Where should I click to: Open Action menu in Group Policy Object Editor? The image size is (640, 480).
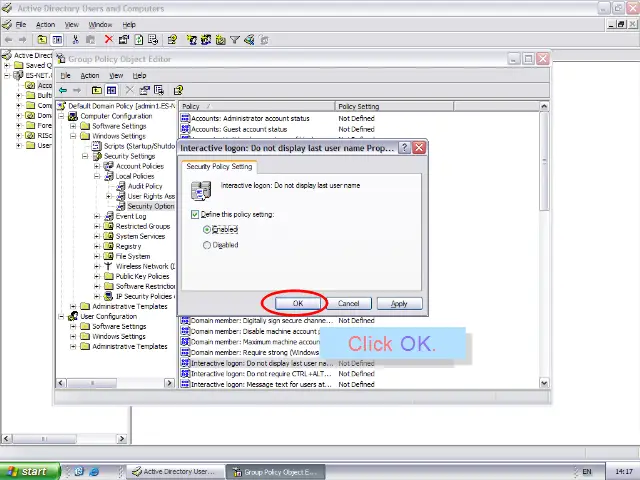pos(90,76)
